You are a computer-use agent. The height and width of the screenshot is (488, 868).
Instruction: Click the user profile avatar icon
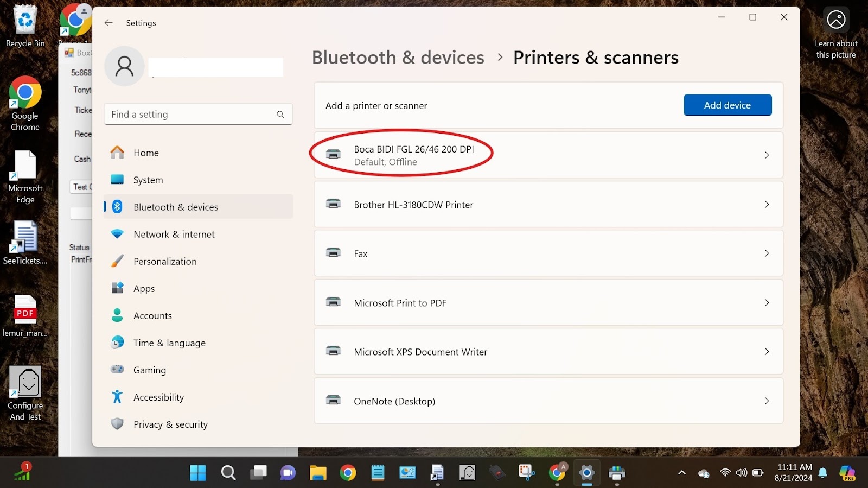click(124, 66)
